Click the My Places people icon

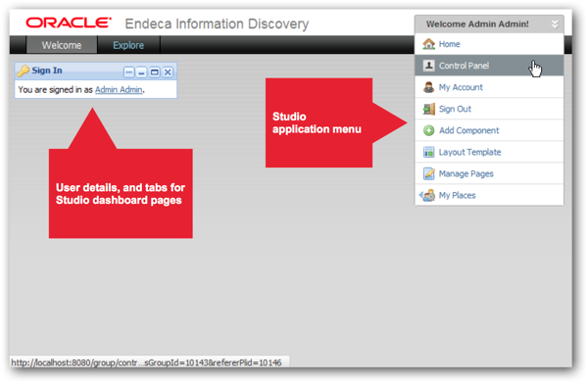[428, 195]
